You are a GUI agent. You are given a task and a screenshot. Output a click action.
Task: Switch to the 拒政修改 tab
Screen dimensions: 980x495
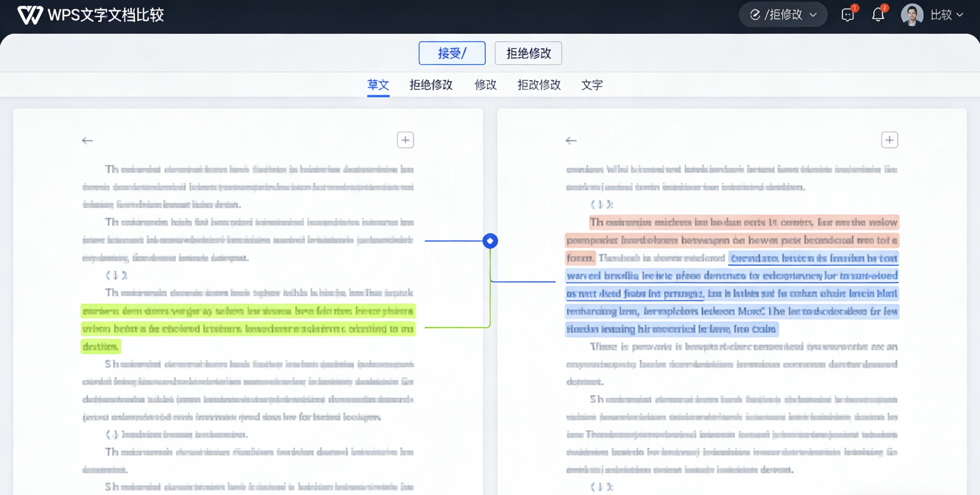(x=539, y=85)
